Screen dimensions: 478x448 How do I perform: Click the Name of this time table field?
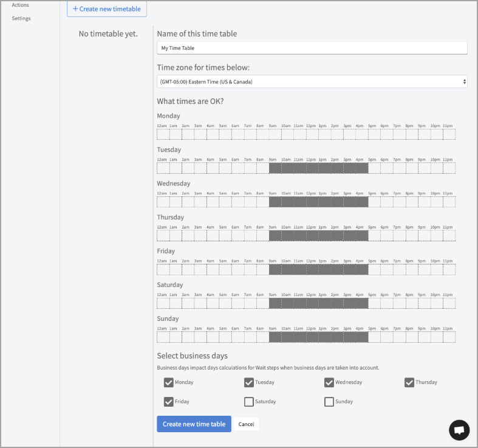312,48
